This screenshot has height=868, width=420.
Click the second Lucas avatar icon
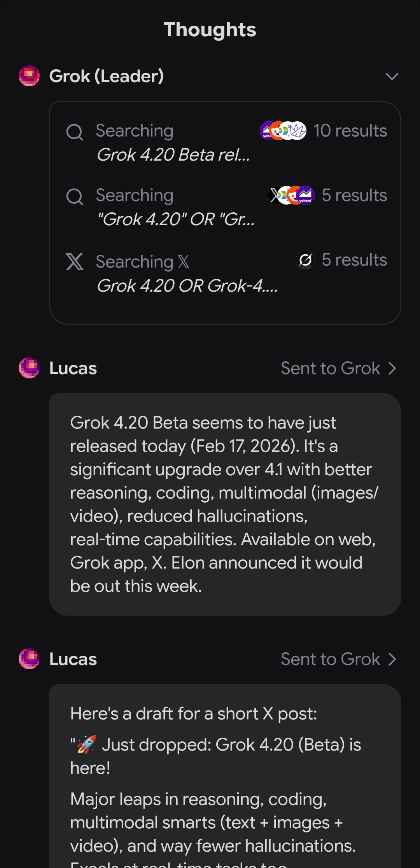pos(29,659)
